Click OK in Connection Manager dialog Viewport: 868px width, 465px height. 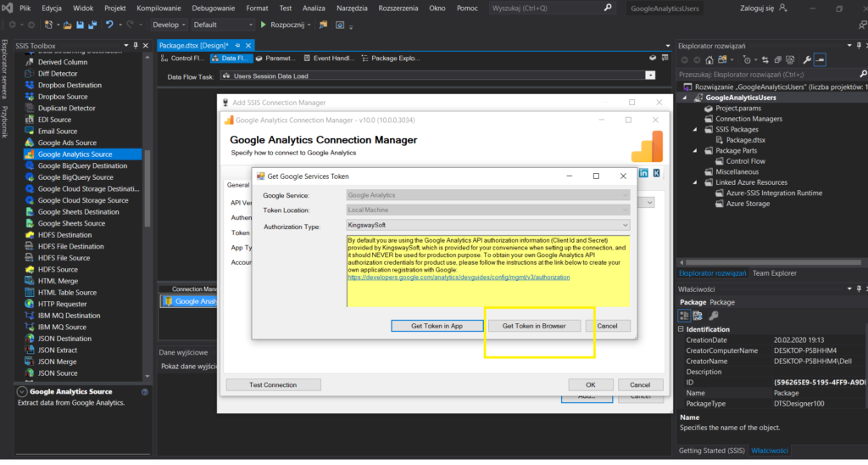pos(591,384)
